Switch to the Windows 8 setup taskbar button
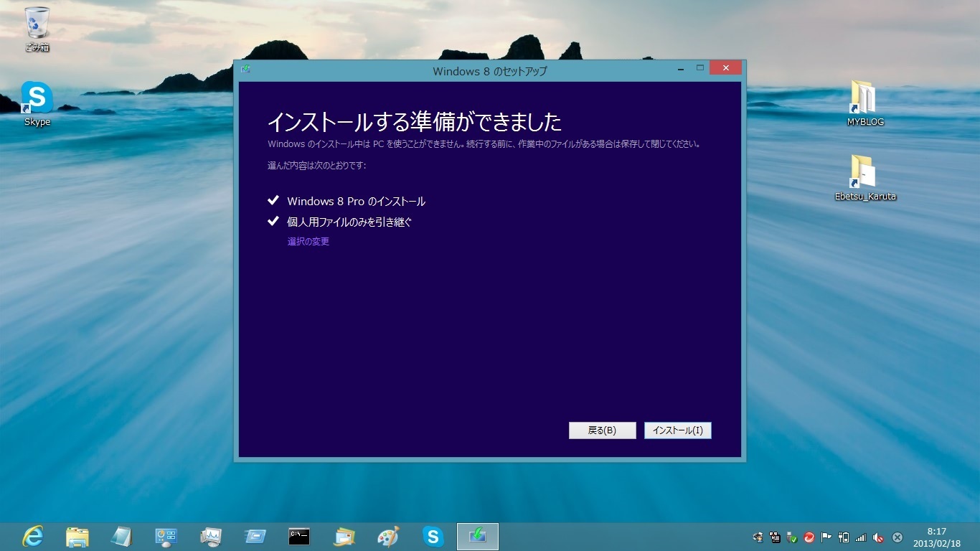This screenshot has height=551, width=980. click(478, 536)
